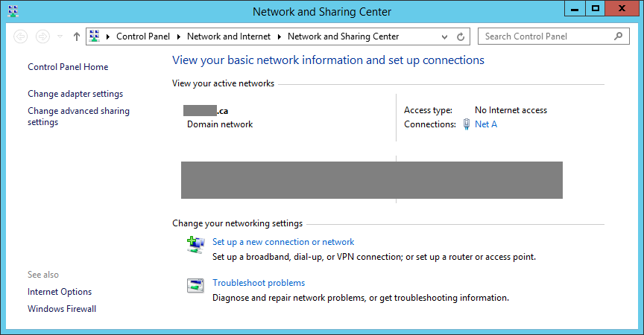Click the Back navigation arrow
The width and height of the screenshot is (644, 335).
click(21, 36)
